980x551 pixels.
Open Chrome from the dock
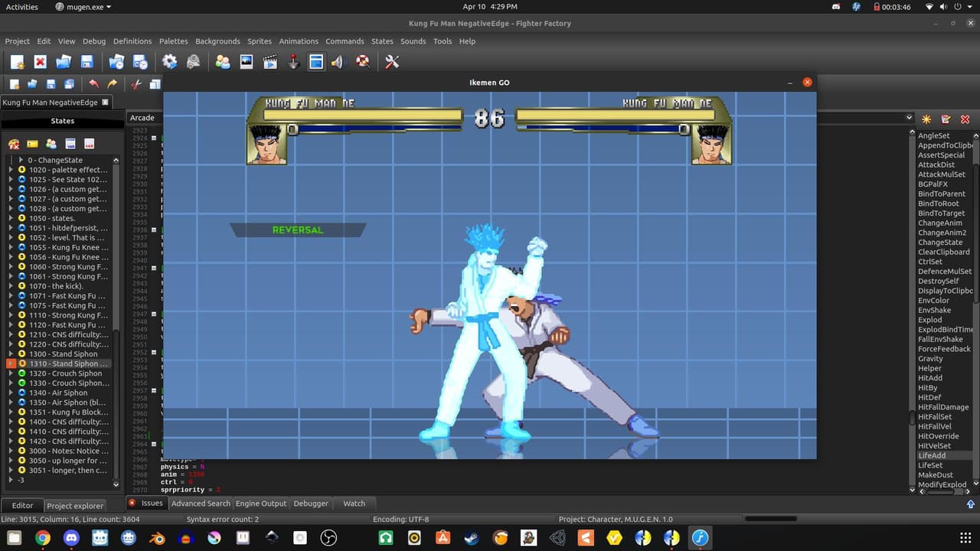[x=43, y=538]
